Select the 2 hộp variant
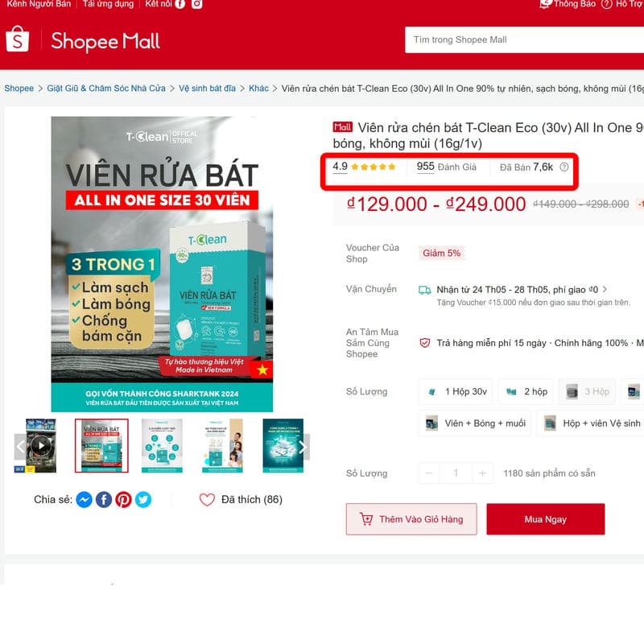 pyautogui.click(x=526, y=391)
